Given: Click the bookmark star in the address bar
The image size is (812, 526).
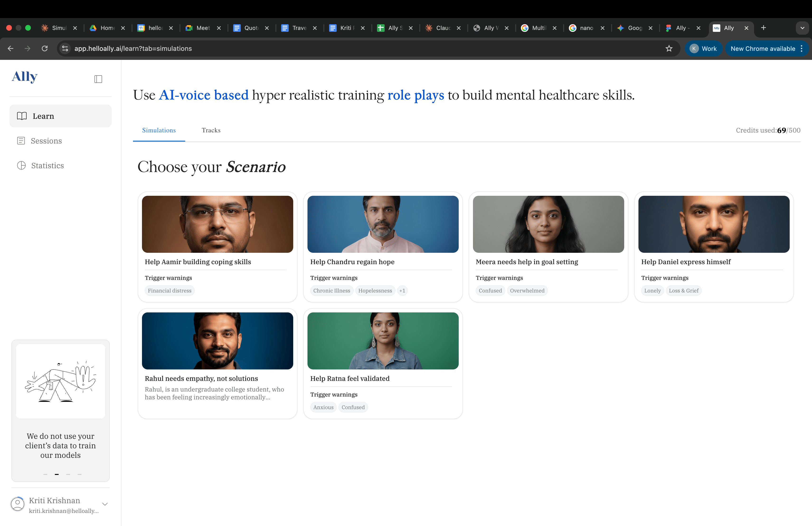Looking at the screenshot, I should (669, 48).
